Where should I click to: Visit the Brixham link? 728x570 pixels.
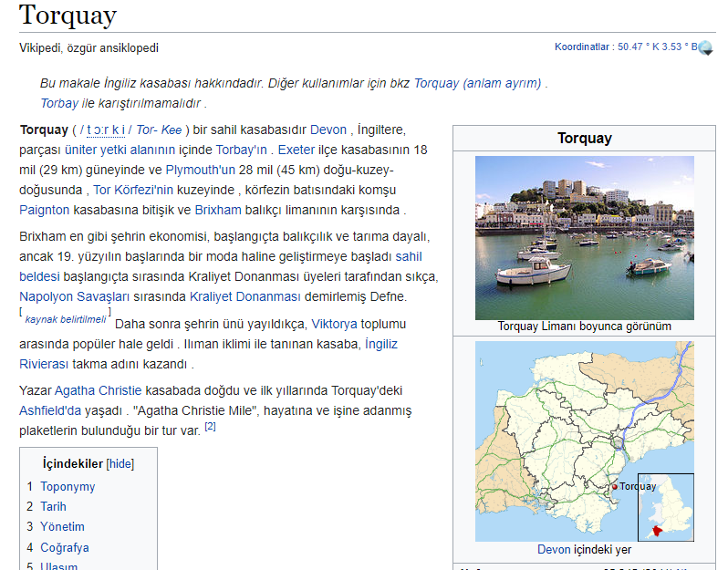pyautogui.click(x=218, y=210)
